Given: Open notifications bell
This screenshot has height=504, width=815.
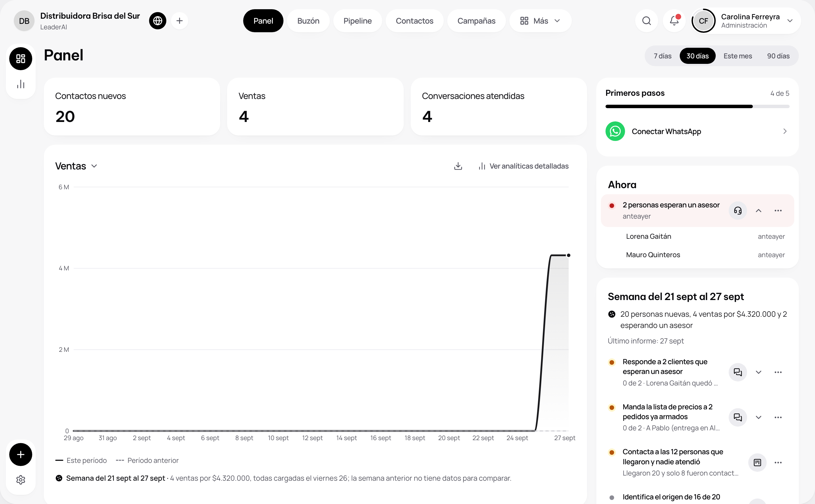Looking at the screenshot, I should tap(674, 21).
